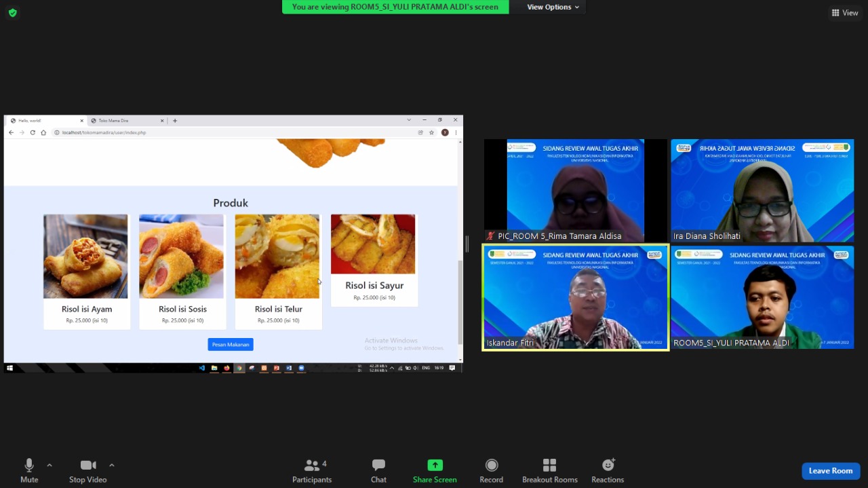Screen dimensions: 868x488
Task: Stop Video camera toggle
Action: point(87,471)
